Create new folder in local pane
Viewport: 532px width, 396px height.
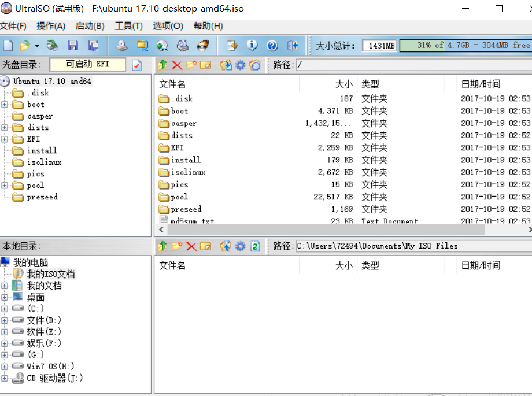coord(177,246)
